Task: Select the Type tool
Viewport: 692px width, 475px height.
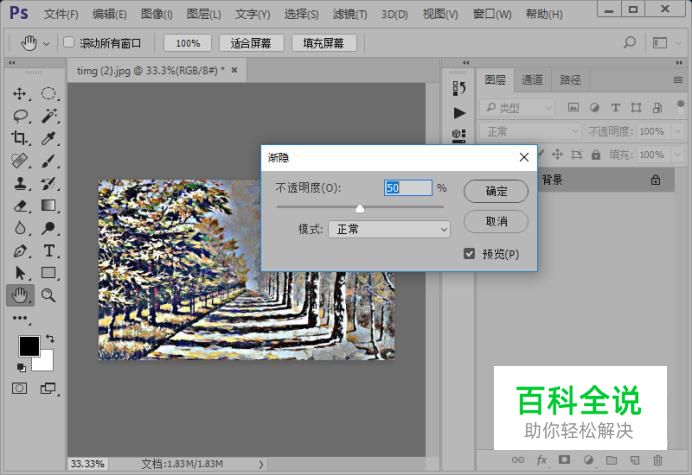Action: pyautogui.click(x=48, y=251)
